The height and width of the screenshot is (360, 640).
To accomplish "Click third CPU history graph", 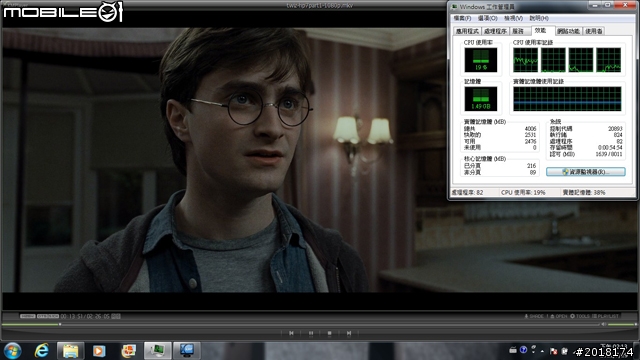I will (x=581, y=60).
